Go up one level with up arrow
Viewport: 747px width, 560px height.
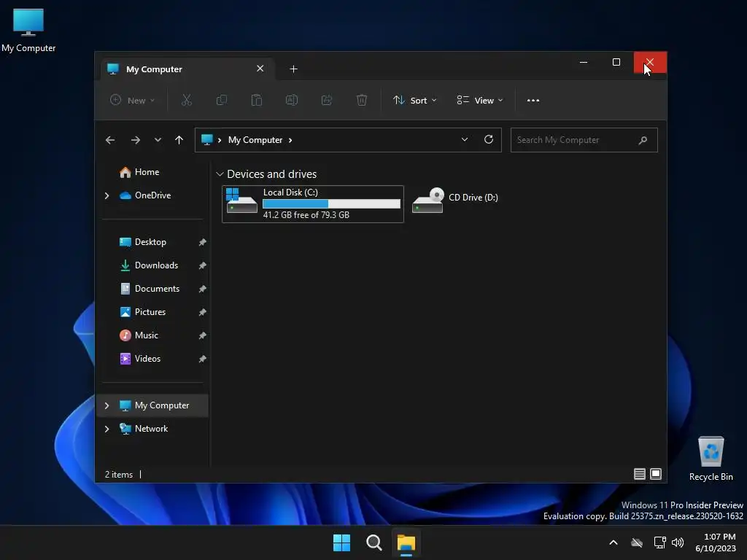179,140
